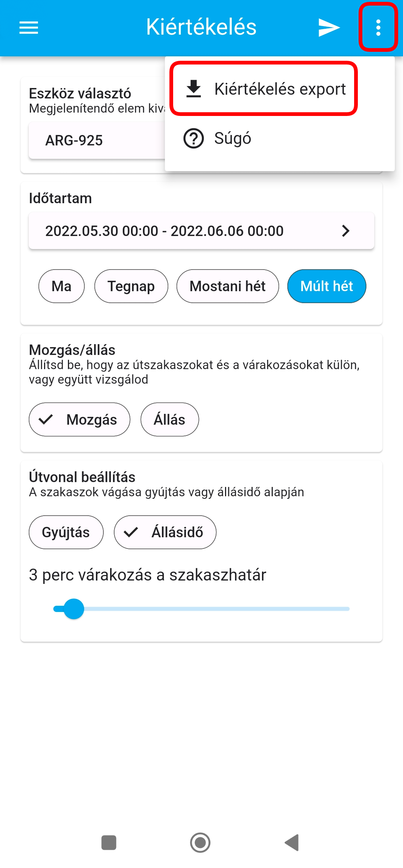Click the download icon beside Kiértékelés export

tap(194, 89)
